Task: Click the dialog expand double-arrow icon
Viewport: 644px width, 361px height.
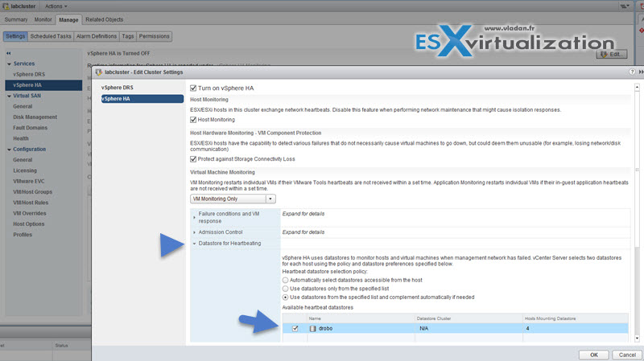Action: (641, 72)
